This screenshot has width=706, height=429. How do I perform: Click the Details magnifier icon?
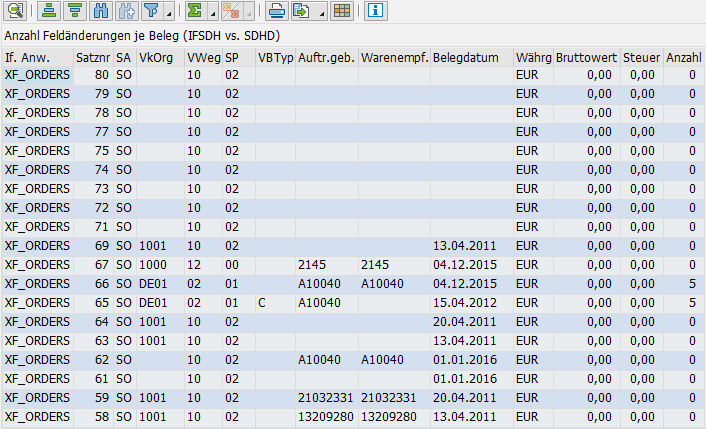pyautogui.click(x=14, y=12)
